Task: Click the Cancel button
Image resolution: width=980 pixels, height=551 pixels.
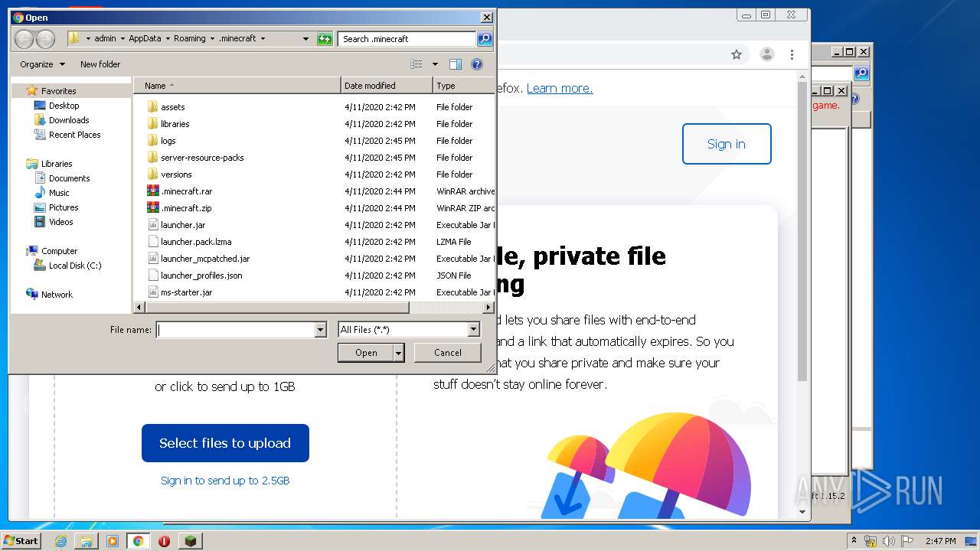Action: (447, 353)
